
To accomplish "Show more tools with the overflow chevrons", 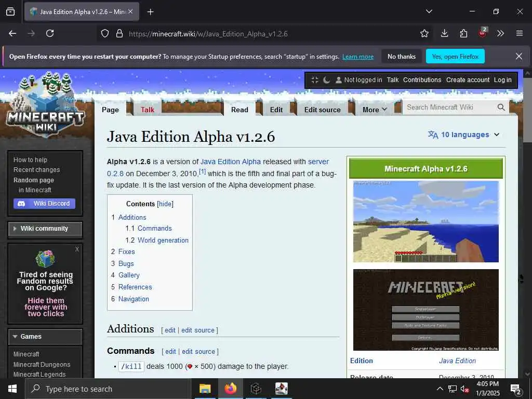I will point(500,33).
